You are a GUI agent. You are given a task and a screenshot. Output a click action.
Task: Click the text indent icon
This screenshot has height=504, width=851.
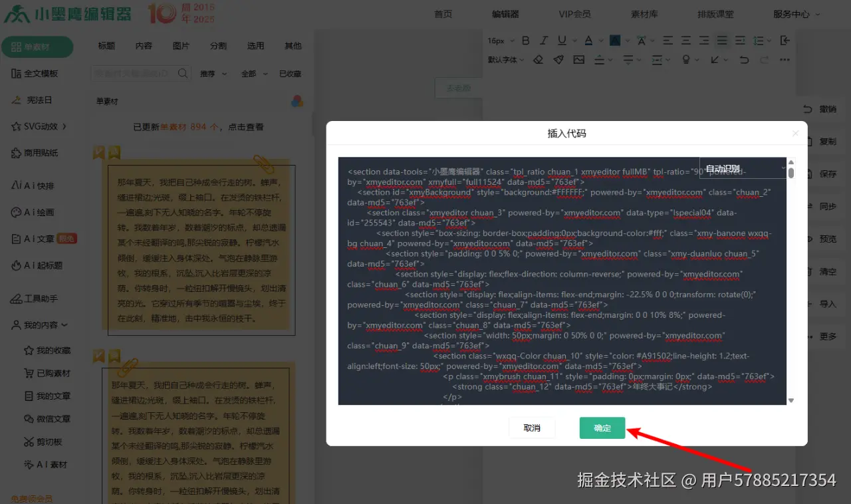click(739, 41)
